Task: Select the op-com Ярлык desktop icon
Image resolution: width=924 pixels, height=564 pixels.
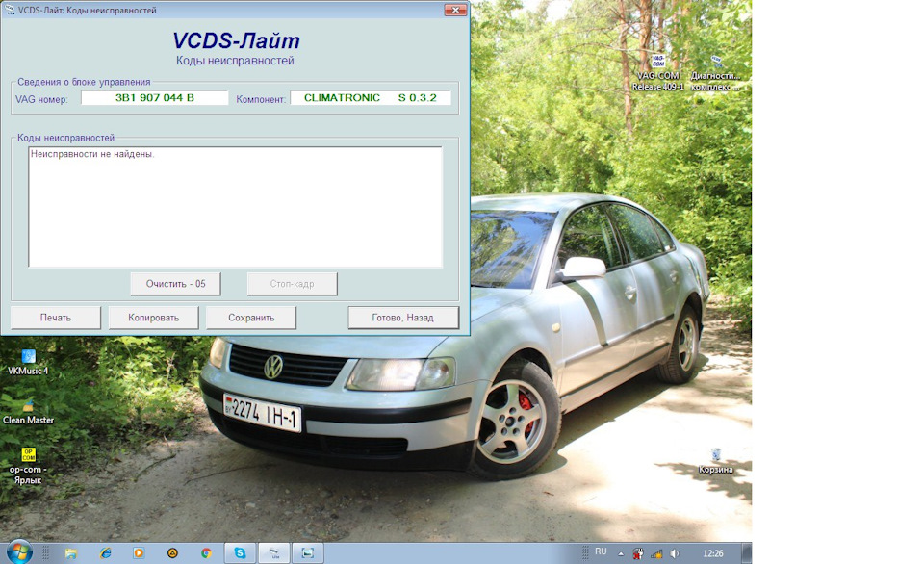Action: [x=28, y=466]
